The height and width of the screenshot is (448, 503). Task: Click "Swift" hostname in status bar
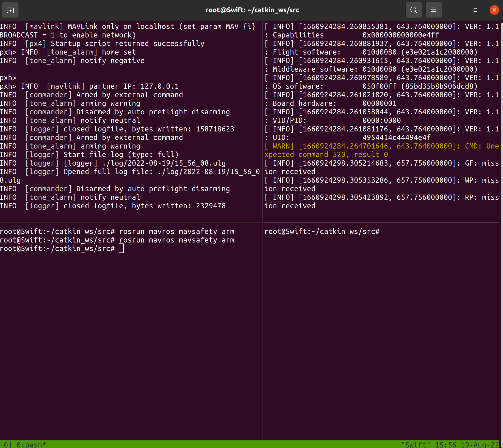[416, 444]
